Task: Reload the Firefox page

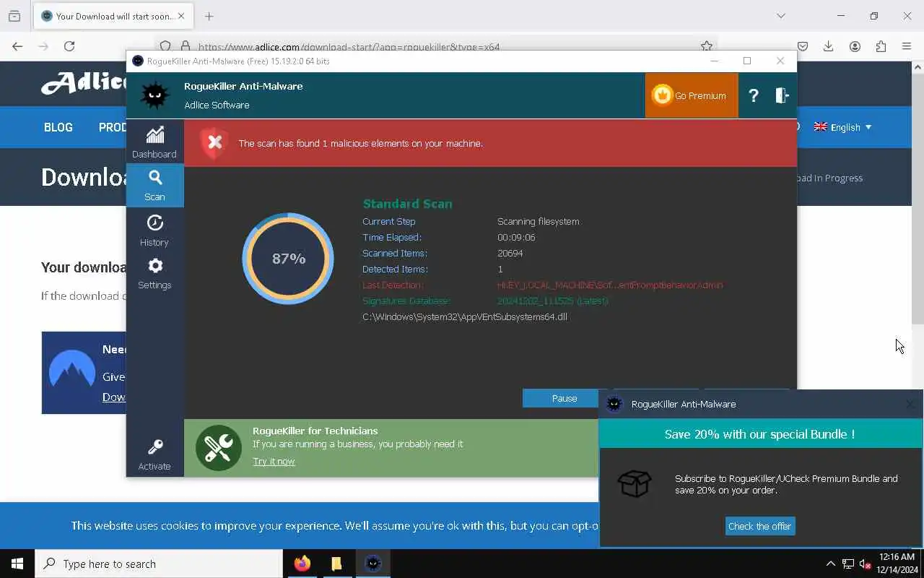Action: point(69,46)
